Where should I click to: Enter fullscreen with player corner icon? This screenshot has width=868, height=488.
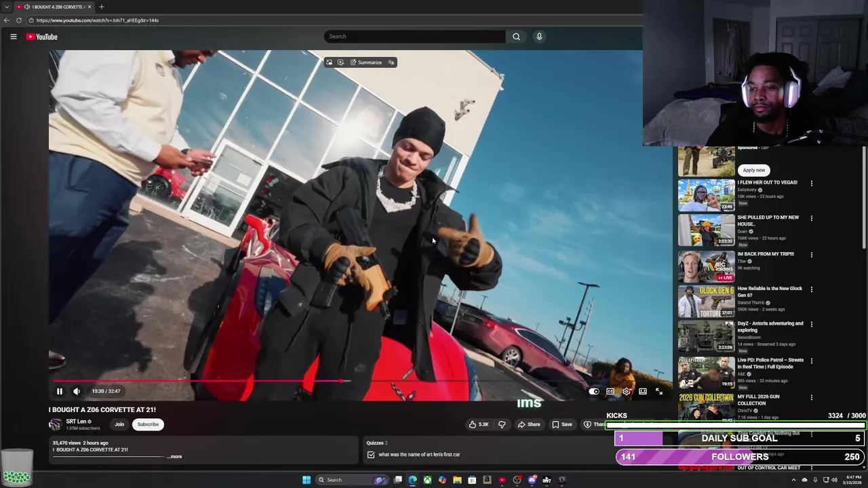pos(659,391)
